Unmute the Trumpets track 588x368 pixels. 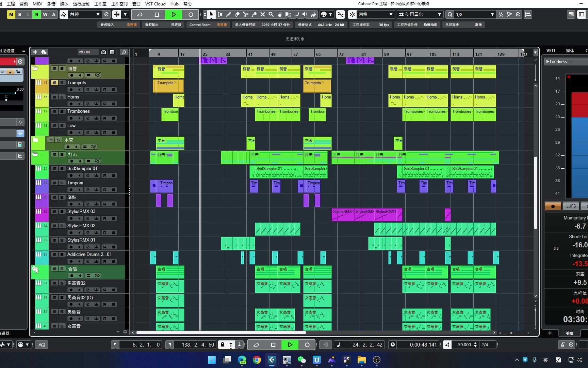pos(54,83)
